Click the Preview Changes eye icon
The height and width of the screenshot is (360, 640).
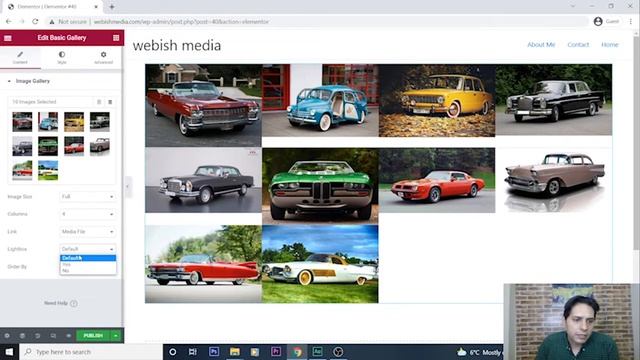point(68,336)
